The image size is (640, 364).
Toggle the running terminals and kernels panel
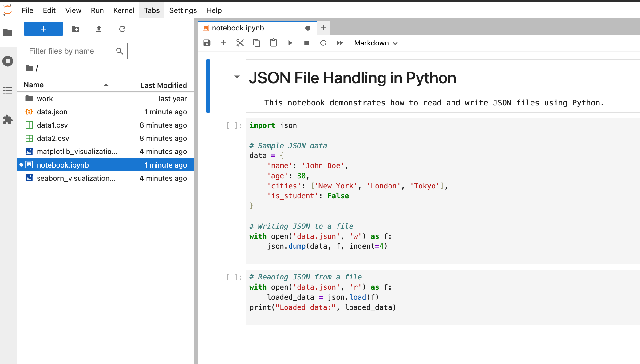tap(8, 61)
